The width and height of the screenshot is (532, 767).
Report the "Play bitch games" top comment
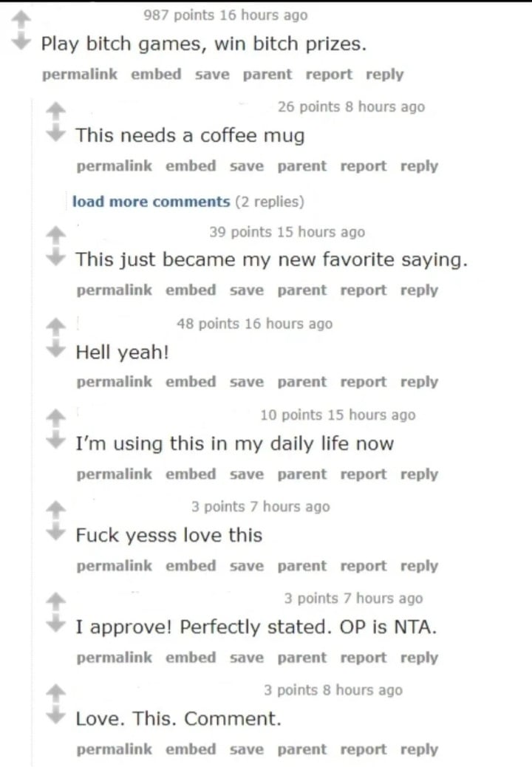[x=329, y=75]
